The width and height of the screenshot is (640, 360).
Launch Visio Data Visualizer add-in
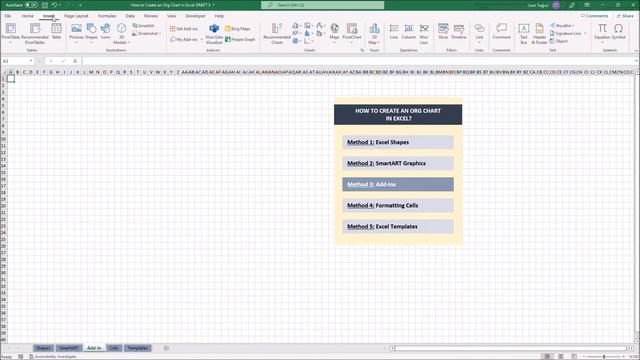pos(214,33)
